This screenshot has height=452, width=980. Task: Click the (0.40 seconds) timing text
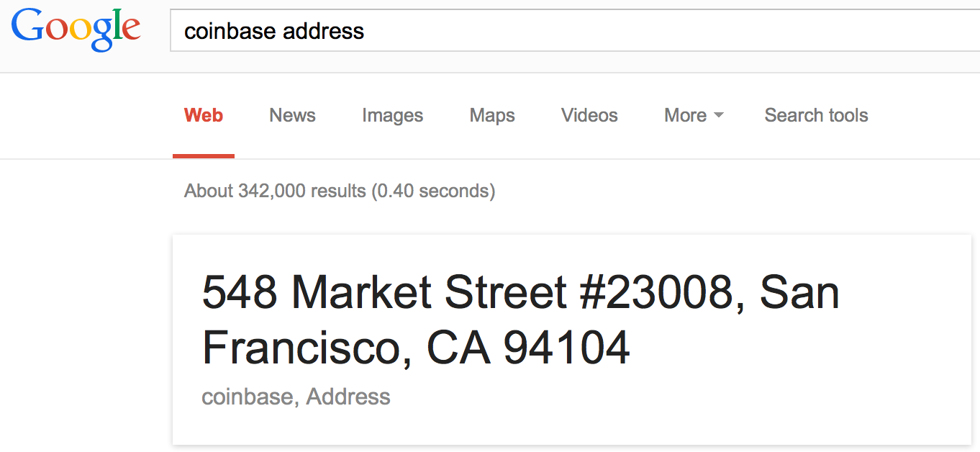tap(433, 191)
